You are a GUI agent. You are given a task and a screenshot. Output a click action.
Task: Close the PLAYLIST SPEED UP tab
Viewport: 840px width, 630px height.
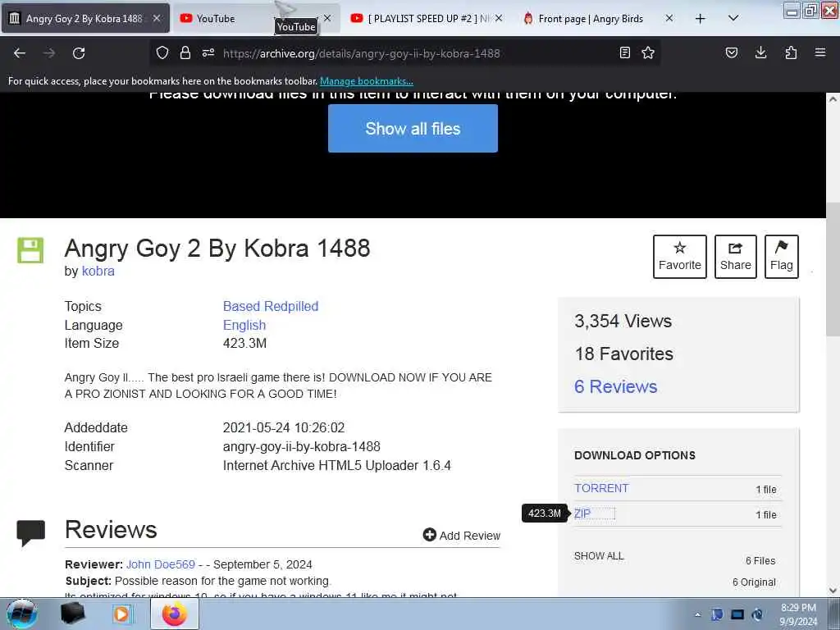click(499, 18)
